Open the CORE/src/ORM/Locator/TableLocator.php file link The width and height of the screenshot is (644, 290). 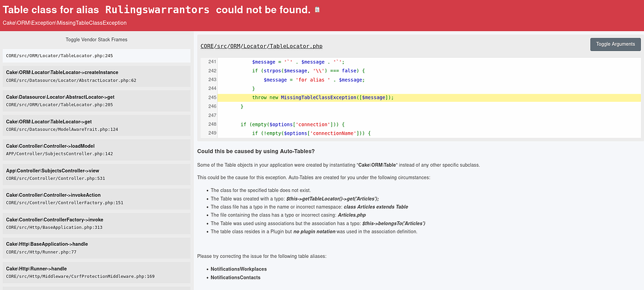coord(261,46)
